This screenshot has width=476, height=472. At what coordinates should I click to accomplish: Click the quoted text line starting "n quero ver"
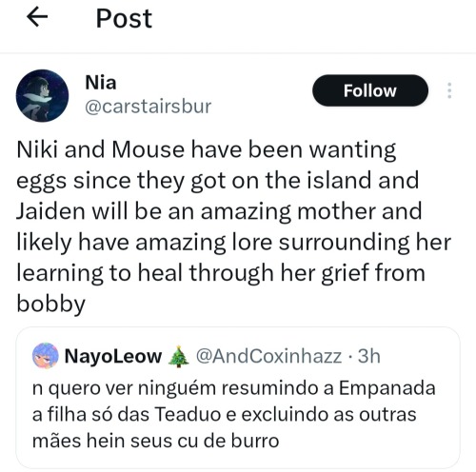pyautogui.click(x=234, y=388)
